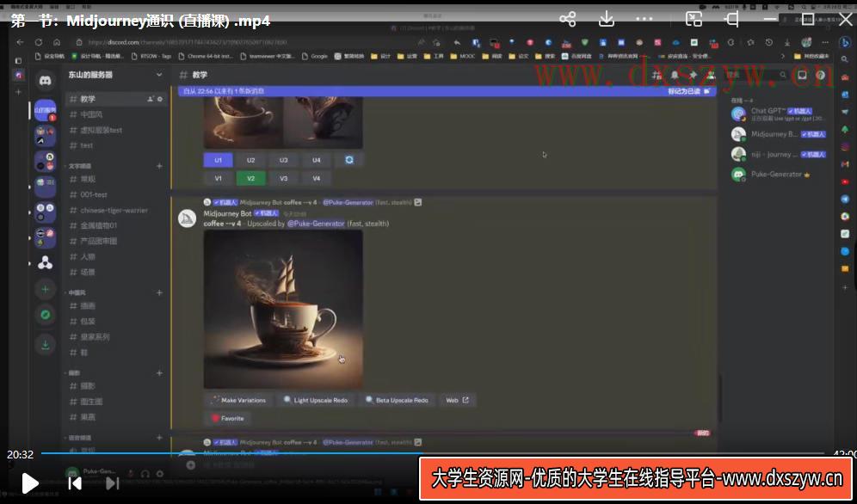Click the green V2 variation button
The height and width of the screenshot is (504, 857).
tap(251, 178)
